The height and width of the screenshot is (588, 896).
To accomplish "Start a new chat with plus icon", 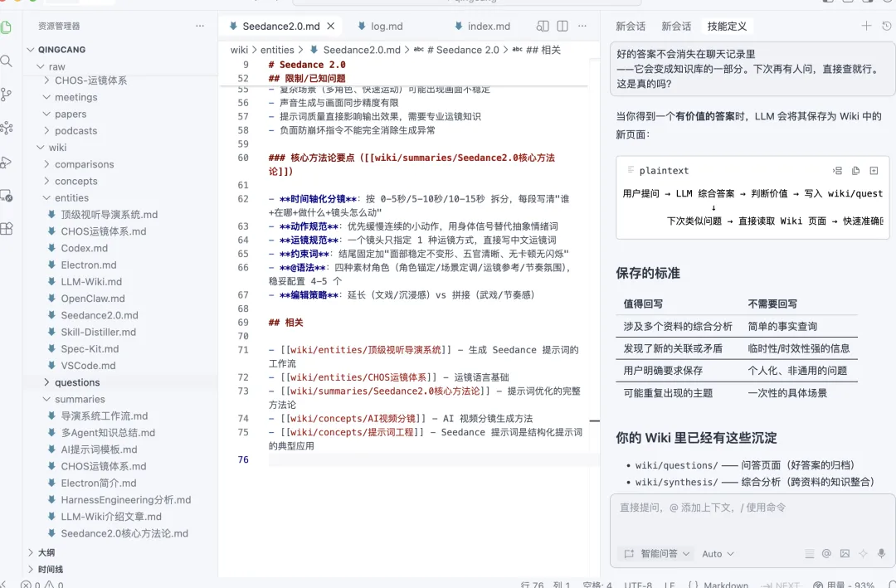I will (866, 26).
